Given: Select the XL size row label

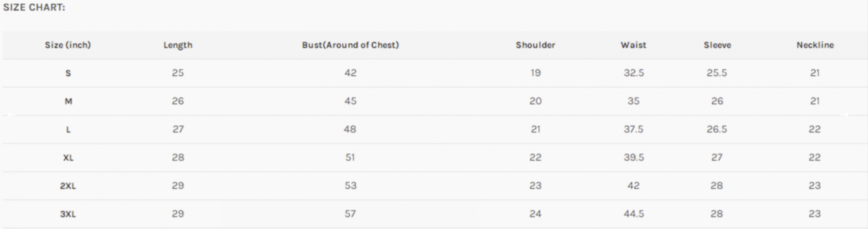Looking at the screenshot, I should click(x=68, y=158).
